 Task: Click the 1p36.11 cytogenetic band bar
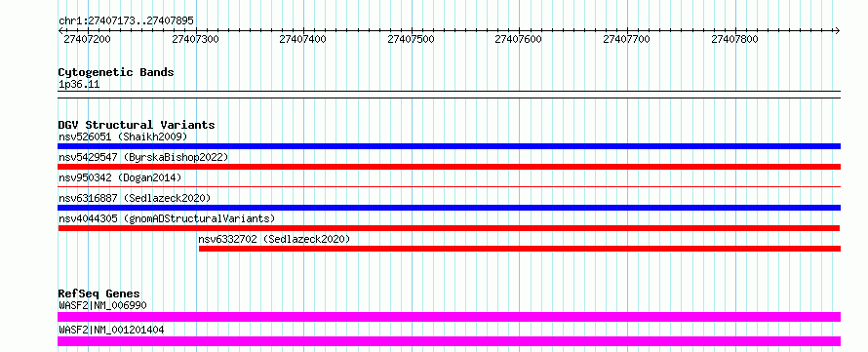pos(449,95)
